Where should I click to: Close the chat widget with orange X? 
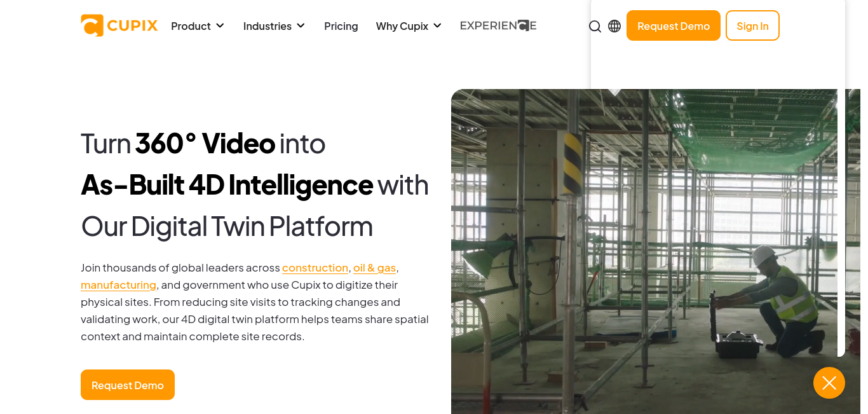pyautogui.click(x=829, y=383)
